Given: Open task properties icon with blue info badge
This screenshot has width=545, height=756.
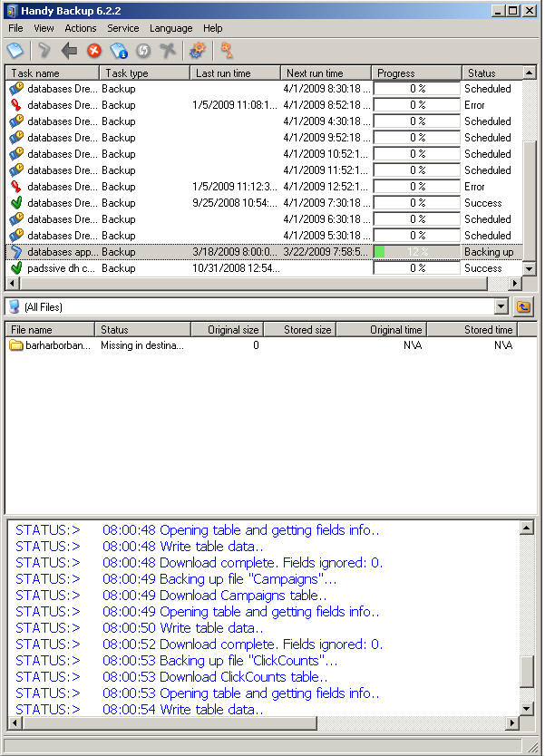Looking at the screenshot, I should [119, 51].
